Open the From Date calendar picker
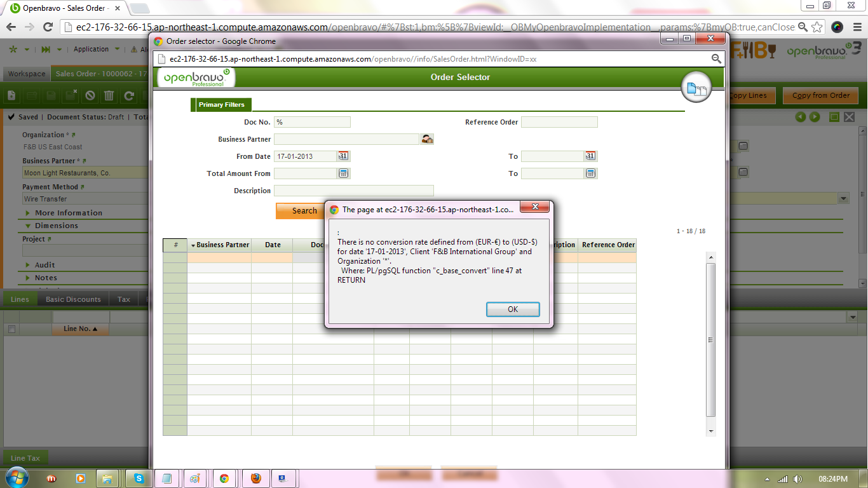This screenshot has height=488, width=868. (x=343, y=156)
